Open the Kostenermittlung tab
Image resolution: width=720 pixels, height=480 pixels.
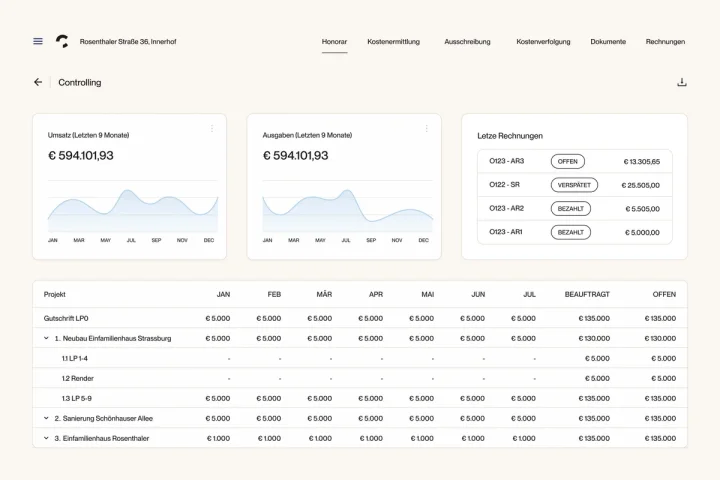point(394,42)
